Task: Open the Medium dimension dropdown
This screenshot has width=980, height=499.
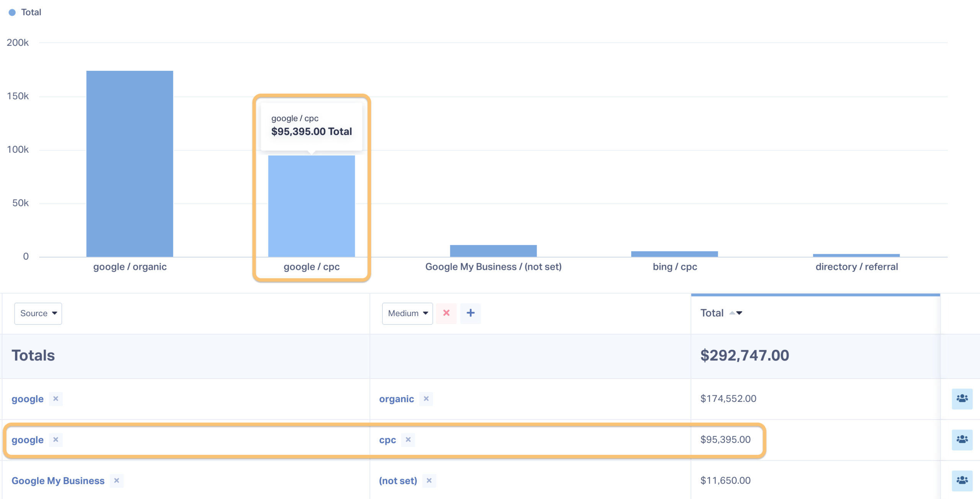Action: click(x=407, y=313)
